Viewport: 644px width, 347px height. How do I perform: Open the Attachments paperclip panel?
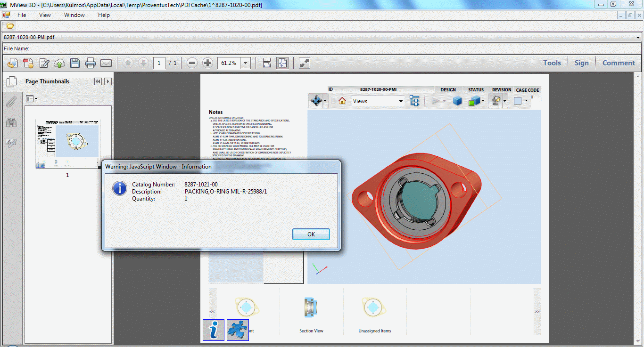pos(11,102)
